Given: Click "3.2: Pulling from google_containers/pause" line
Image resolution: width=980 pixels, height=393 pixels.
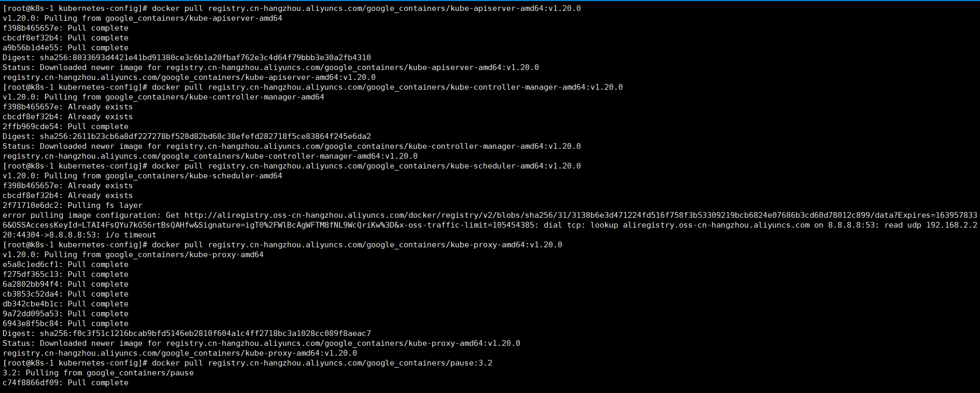Looking at the screenshot, I should [98, 373].
